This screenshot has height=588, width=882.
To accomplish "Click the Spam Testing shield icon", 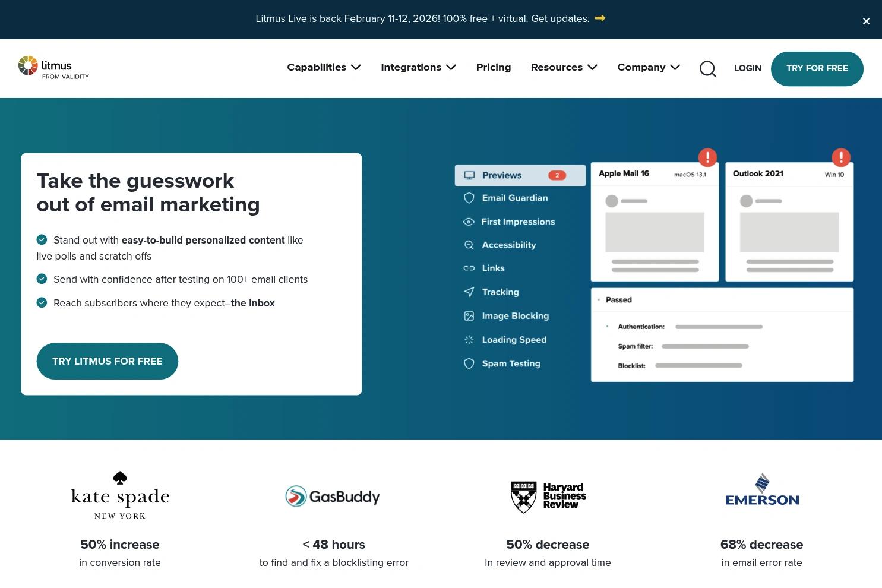I will point(469,363).
